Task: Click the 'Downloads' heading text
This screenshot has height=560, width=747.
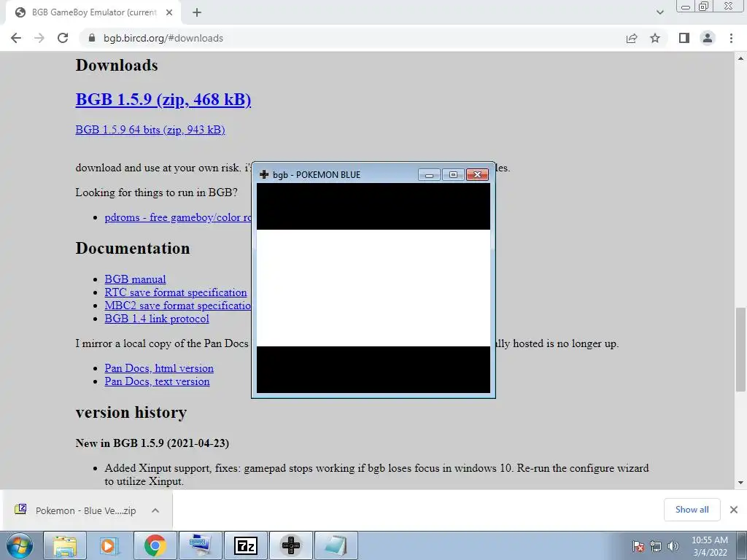Action: click(117, 65)
